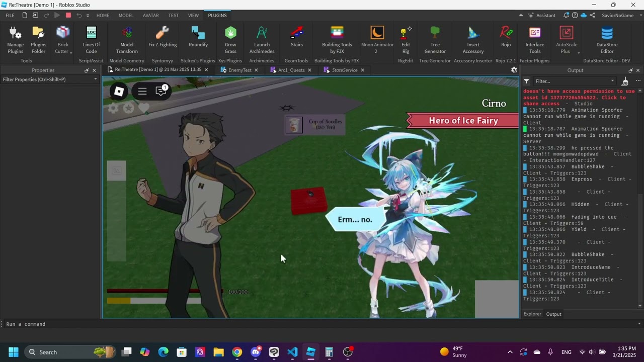Open the Filter Properties dropdown arrow
The width and height of the screenshot is (644, 362).
(95, 79)
